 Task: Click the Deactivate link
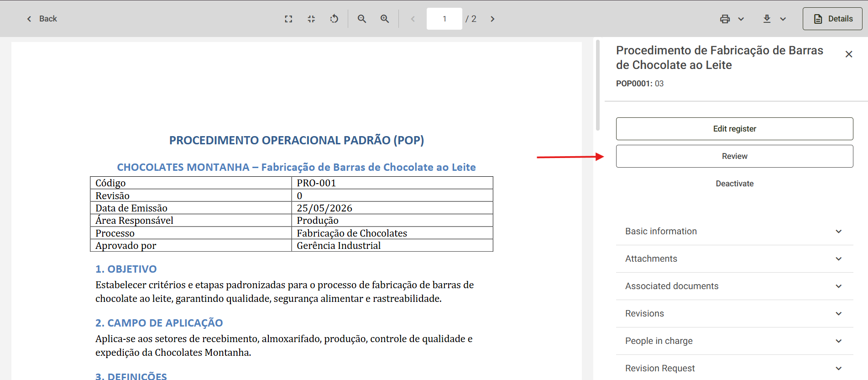[x=734, y=184]
